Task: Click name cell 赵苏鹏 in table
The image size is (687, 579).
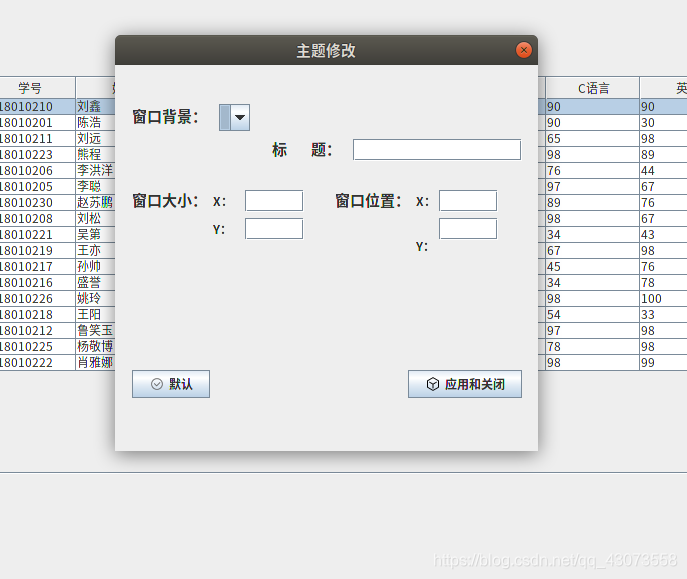Action: click(96, 202)
